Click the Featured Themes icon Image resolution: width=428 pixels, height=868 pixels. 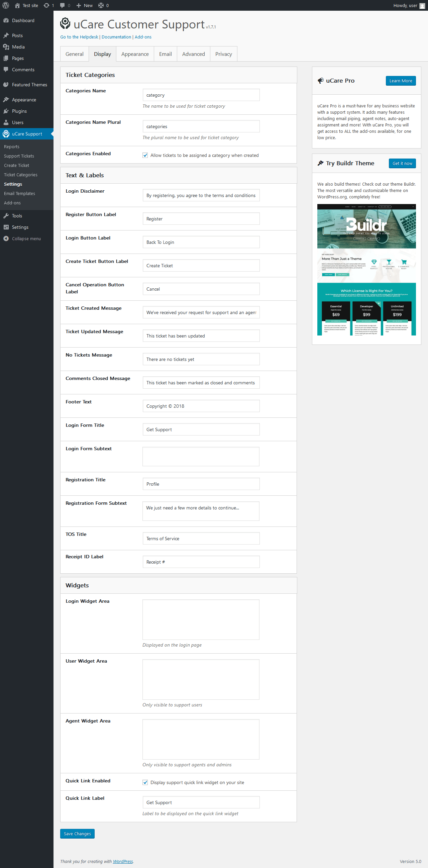[x=6, y=85]
